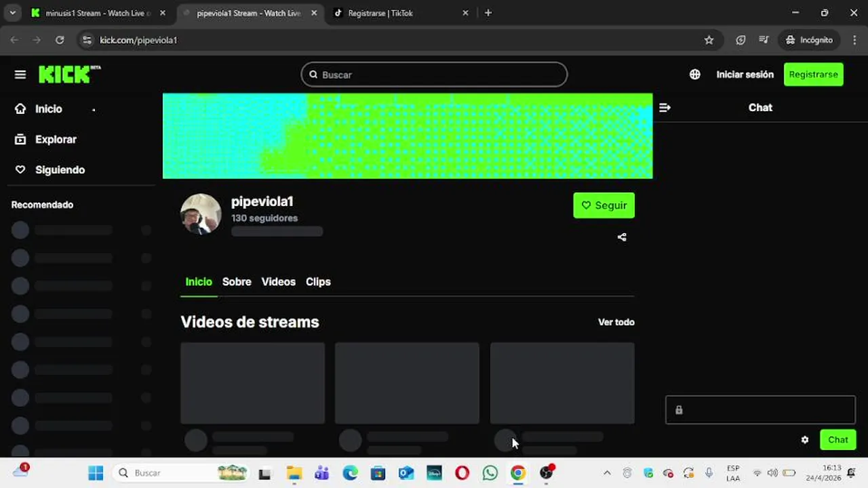Go to Inicio in the sidebar

[x=48, y=109]
